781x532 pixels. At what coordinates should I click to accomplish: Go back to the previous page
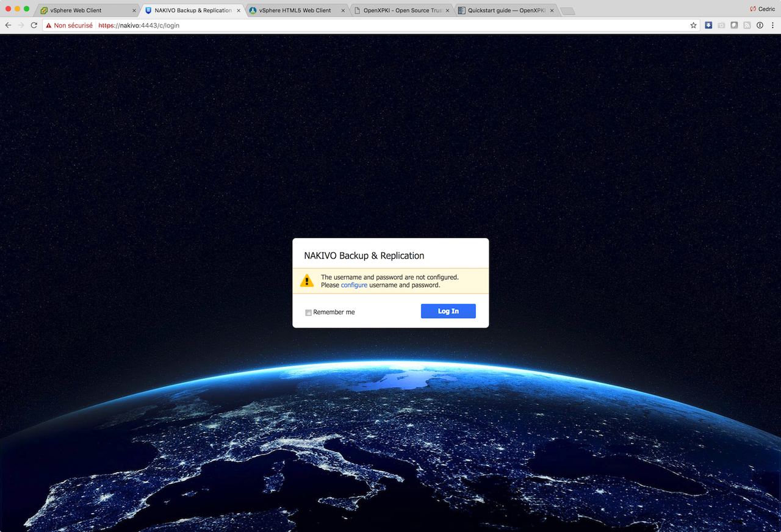point(8,26)
